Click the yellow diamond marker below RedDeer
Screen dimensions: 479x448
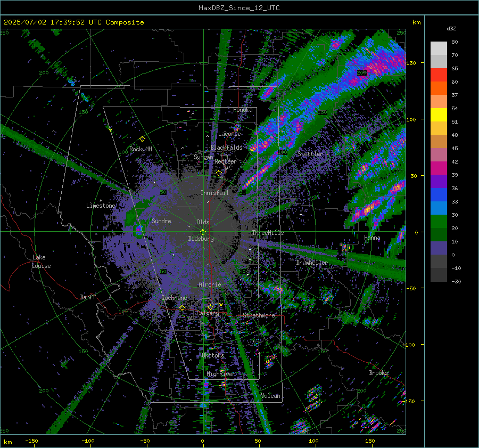[x=219, y=173]
